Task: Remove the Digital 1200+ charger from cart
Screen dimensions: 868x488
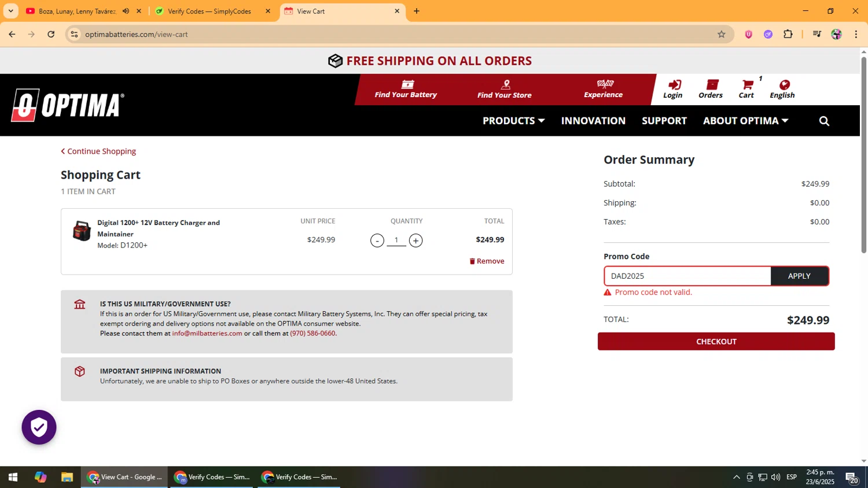Action: [487, 261]
